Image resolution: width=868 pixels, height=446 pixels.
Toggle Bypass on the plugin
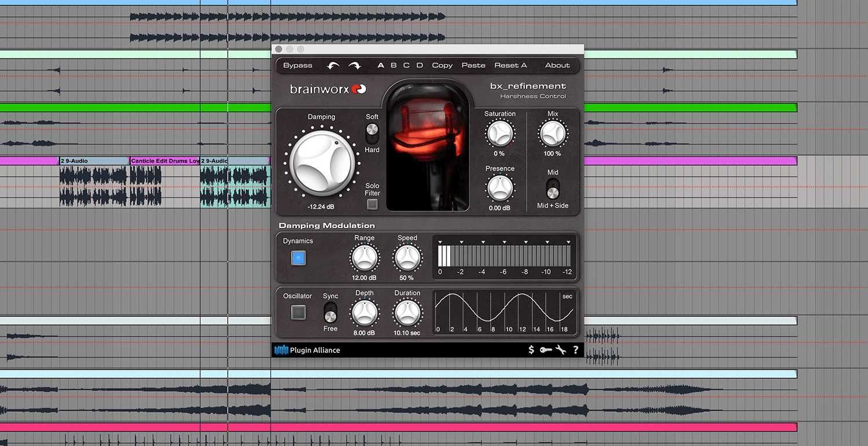coord(297,65)
